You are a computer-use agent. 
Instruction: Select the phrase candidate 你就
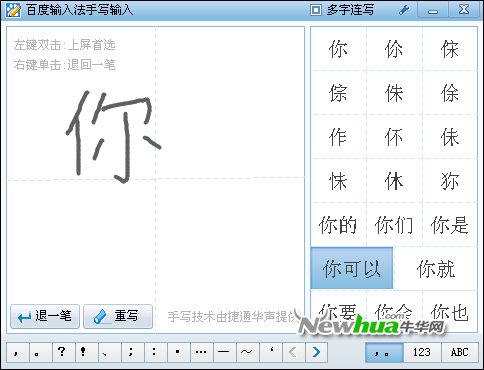[436, 268]
